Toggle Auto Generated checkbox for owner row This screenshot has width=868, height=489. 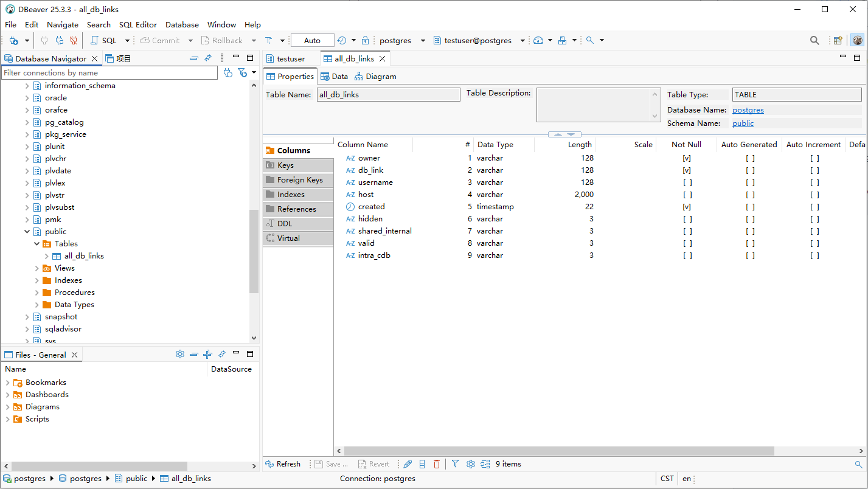click(x=750, y=158)
